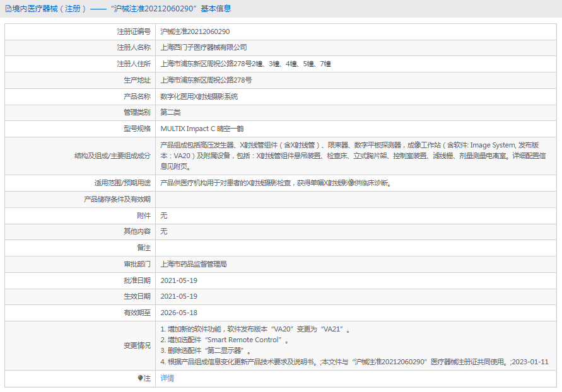This screenshot has width=562, height=392.
Task: Click the 注册人住所 row label
Action: pyautogui.click(x=134, y=64)
